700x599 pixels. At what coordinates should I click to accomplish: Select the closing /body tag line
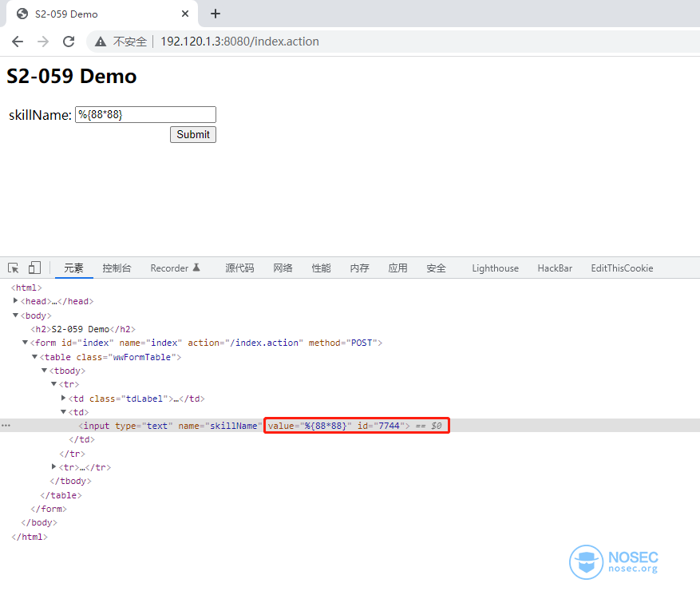[39, 522]
